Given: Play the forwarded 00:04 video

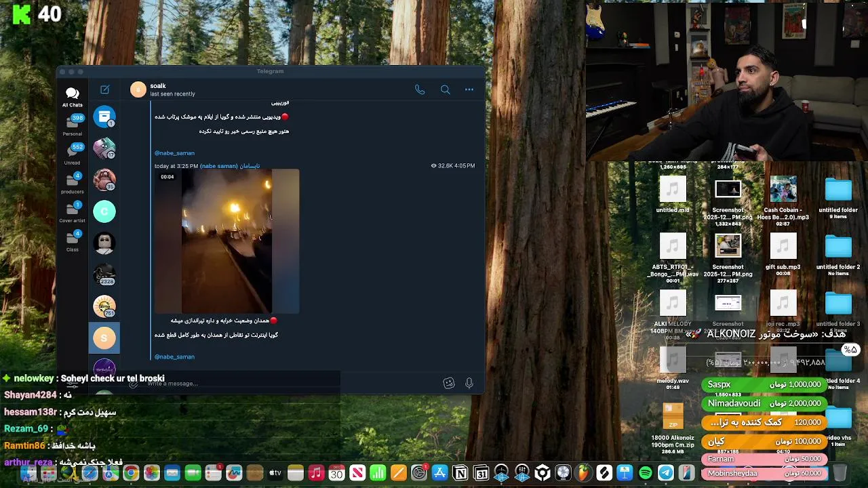Looking at the screenshot, I should (x=226, y=241).
